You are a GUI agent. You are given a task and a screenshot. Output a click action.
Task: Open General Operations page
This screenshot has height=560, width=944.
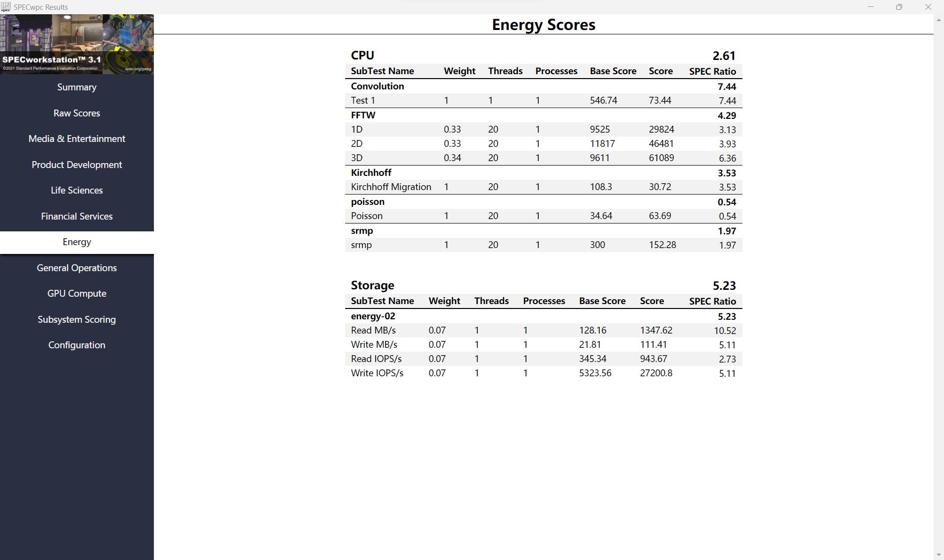pyautogui.click(x=77, y=268)
